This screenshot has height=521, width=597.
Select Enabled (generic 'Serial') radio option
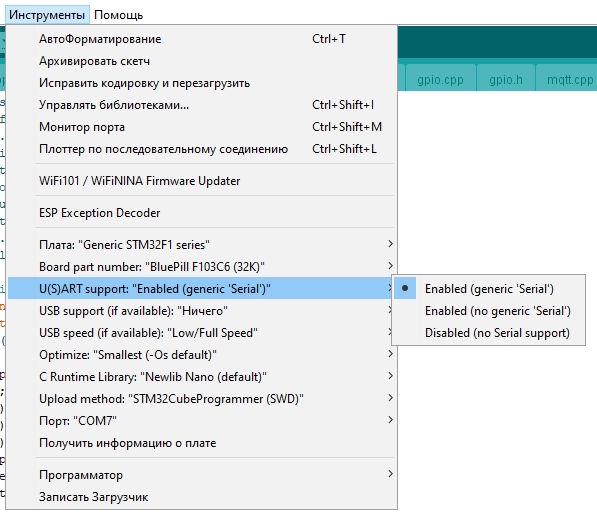coord(488,289)
